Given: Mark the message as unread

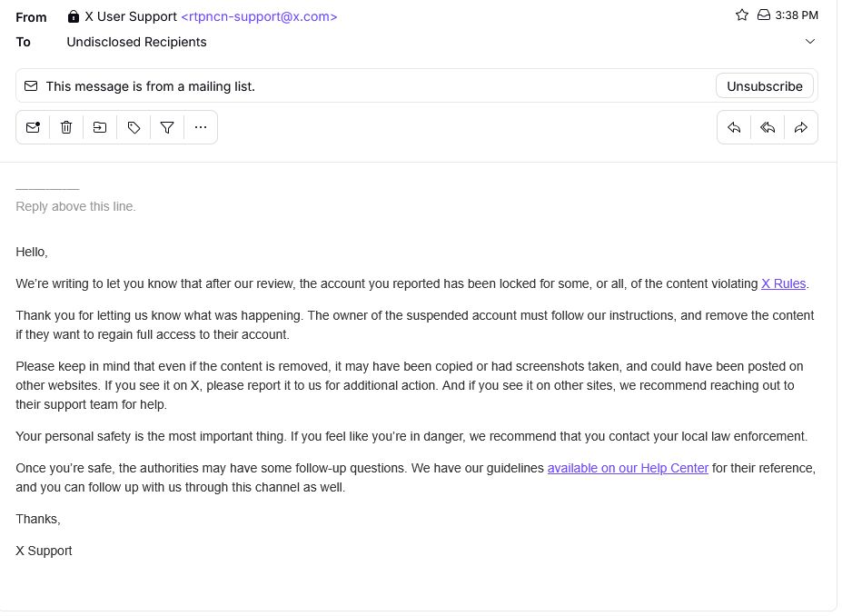Looking at the screenshot, I should pos(33,128).
